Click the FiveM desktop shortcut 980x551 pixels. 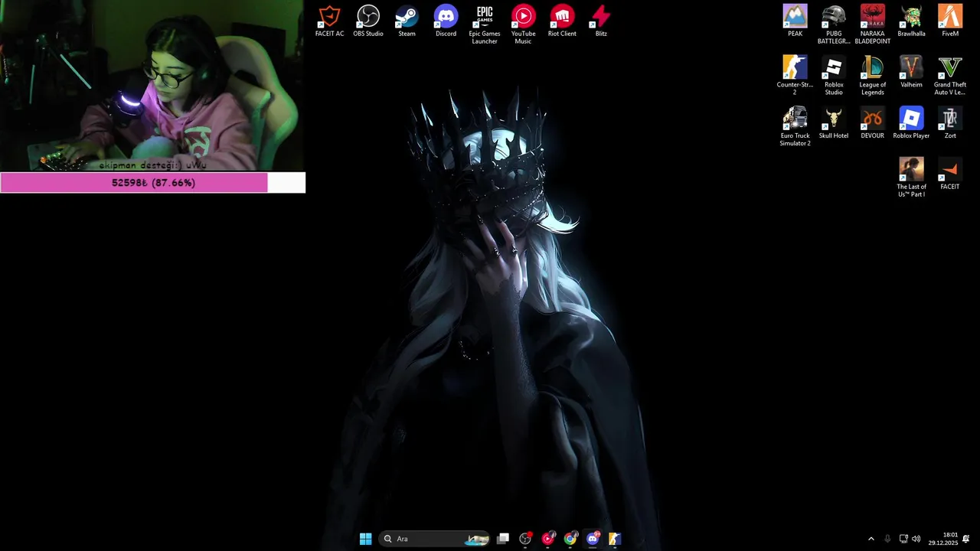[950, 21]
